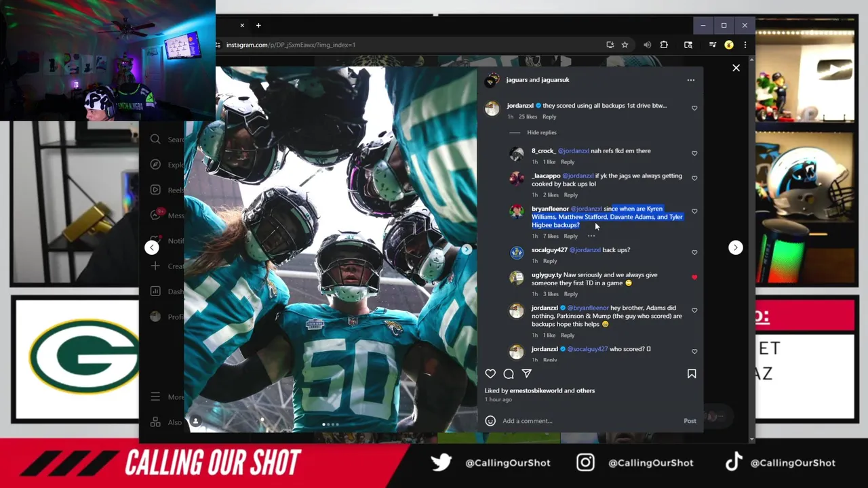Click the Post comment button
Viewport: 868px width, 488px height.
(690, 421)
